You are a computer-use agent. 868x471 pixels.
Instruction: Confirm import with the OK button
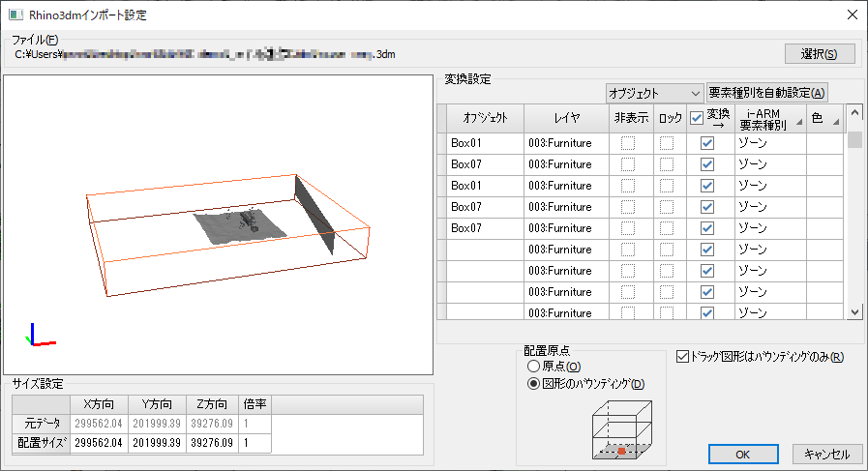(x=742, y=454)
